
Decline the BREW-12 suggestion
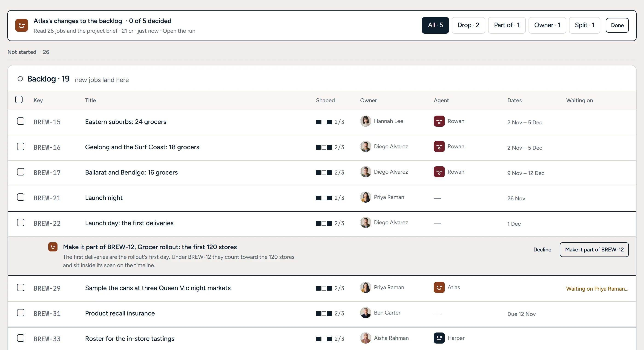(542, 250)
